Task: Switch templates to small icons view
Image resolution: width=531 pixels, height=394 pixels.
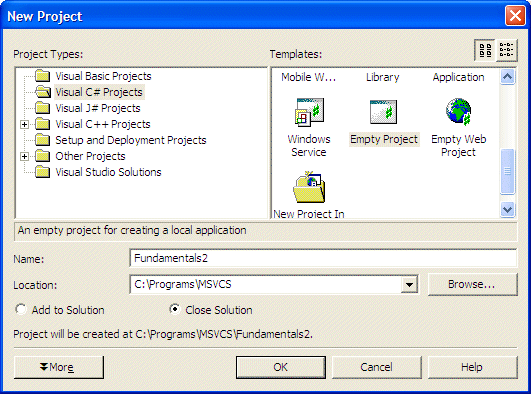Action: coord(507,50)
